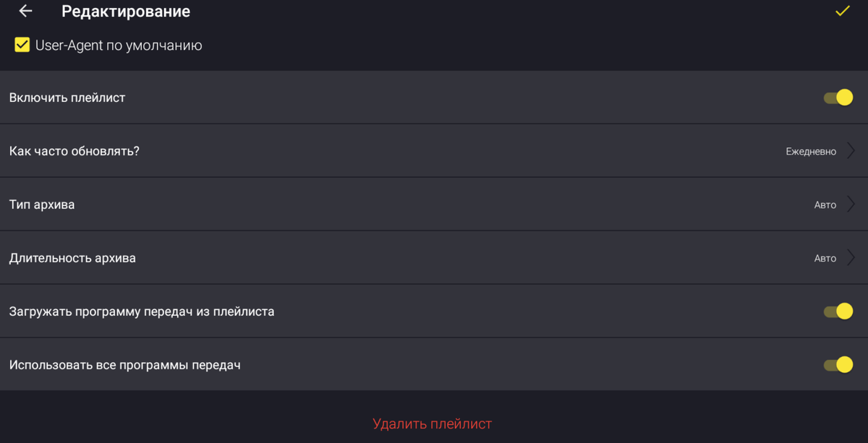Toggle the enable playlist switch

[838, 98]
